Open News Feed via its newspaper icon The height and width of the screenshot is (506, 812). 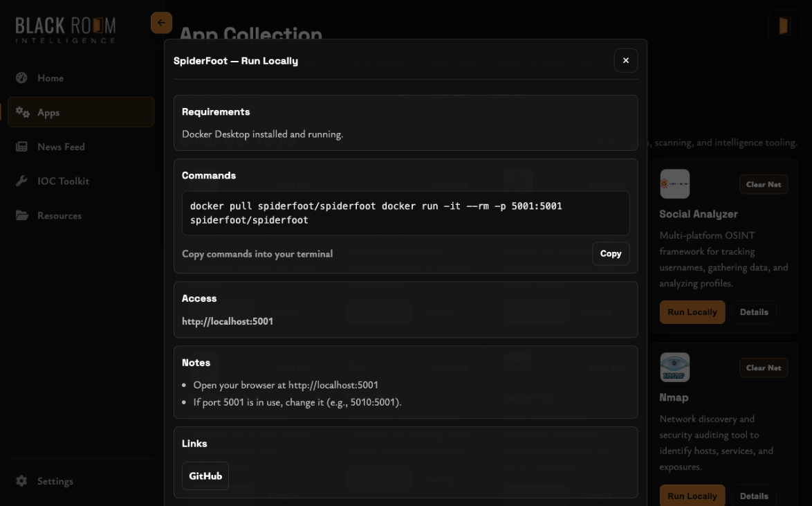21,146
